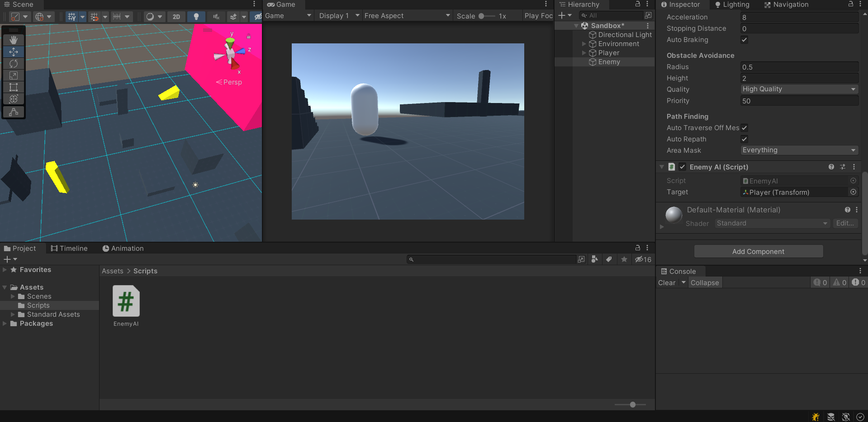The width and height of the screenshot is (868, 422).
Task: Select the Hand view tool
Action: click(14, 40)
